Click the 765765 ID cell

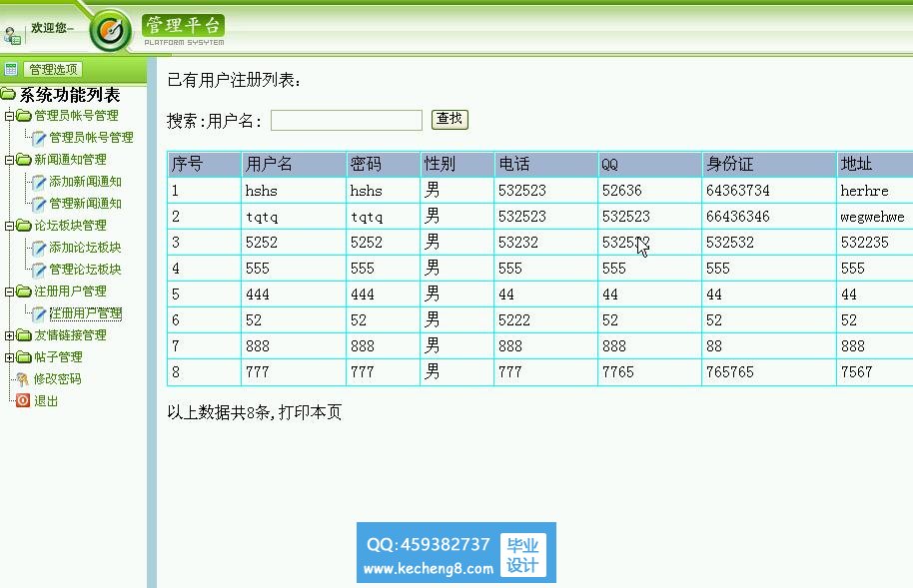pyautogui.click(x=769, y=372)
